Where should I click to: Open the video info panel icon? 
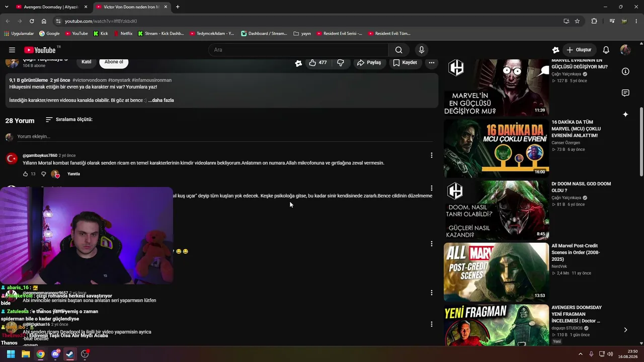pyautogui.click(x=625, y=71)
